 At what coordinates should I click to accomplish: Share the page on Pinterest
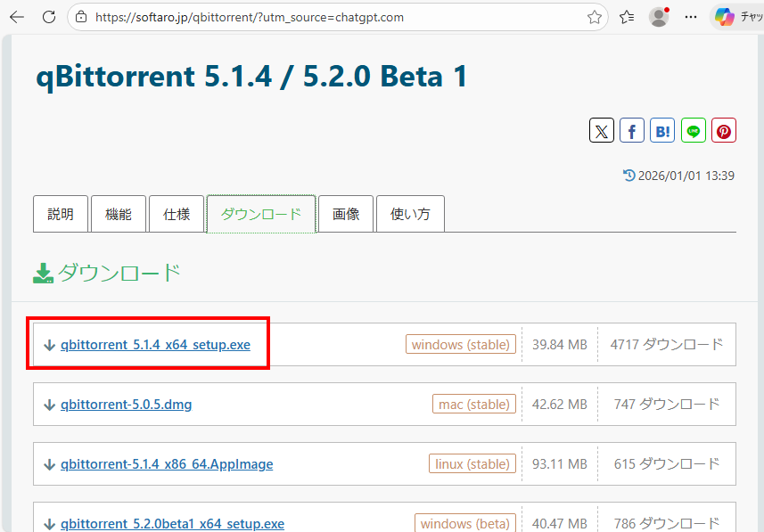(x=724, y=131)
